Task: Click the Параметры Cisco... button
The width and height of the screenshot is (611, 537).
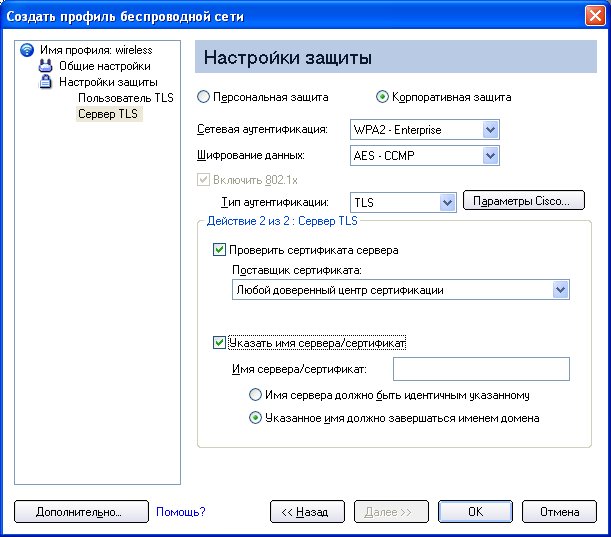Action: coord(523,201)
